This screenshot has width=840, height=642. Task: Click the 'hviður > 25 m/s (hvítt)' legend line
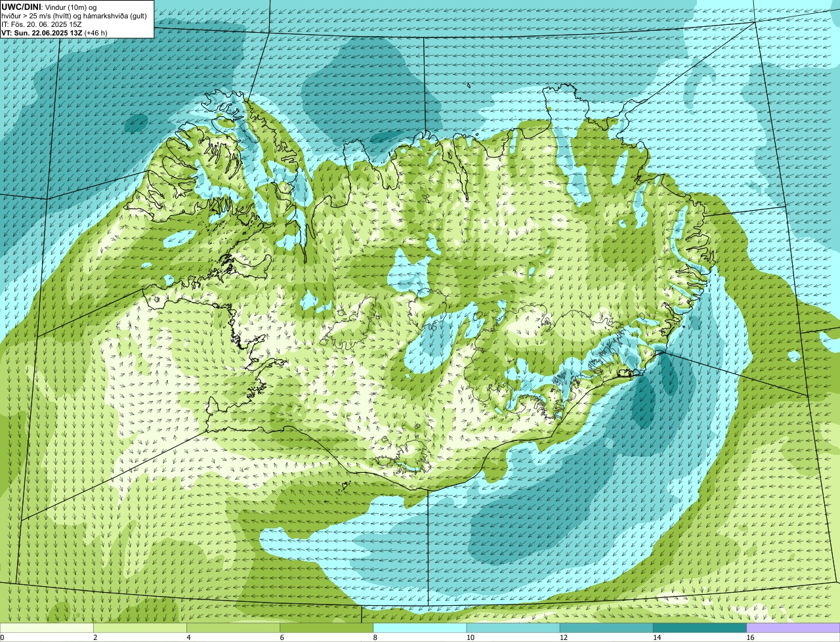73,16
